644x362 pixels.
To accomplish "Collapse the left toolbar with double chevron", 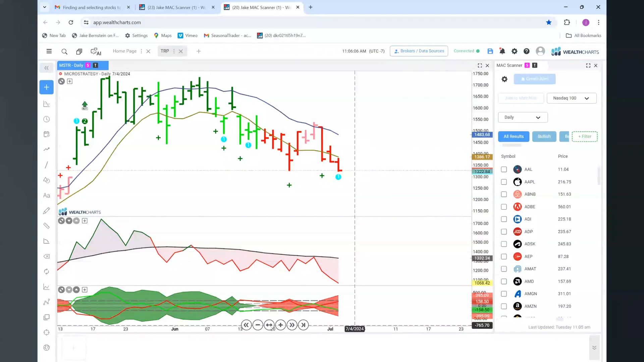I will [x=47, y=68].
